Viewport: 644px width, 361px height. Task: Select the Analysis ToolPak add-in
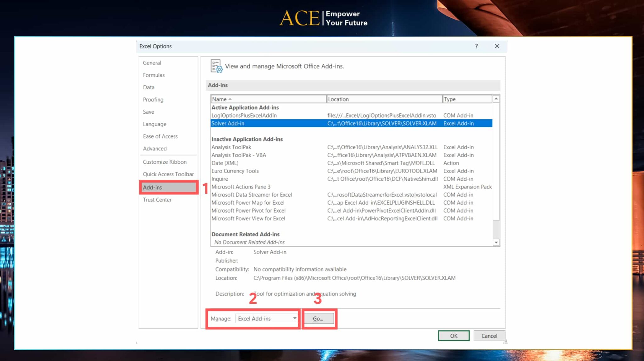231,147
